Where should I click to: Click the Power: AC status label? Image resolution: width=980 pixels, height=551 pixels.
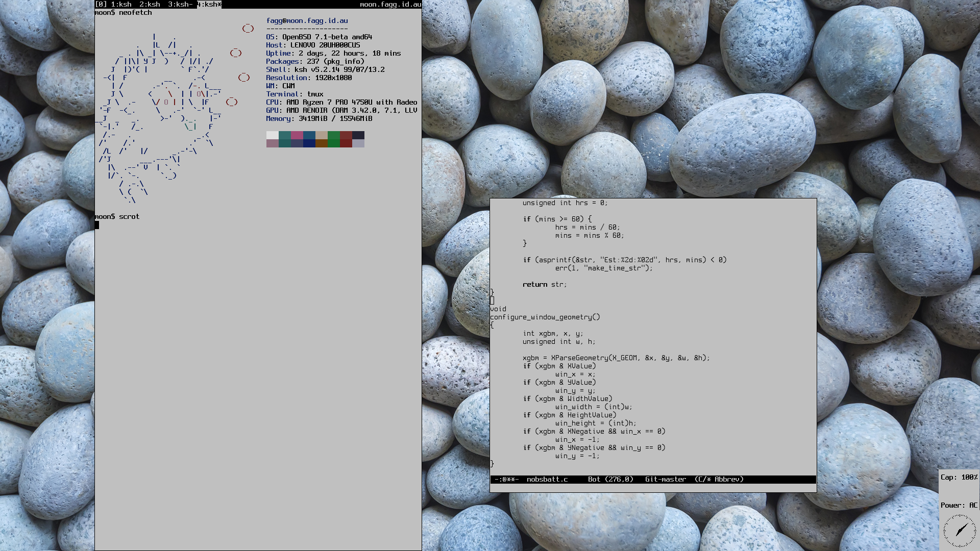pos(959,505)
